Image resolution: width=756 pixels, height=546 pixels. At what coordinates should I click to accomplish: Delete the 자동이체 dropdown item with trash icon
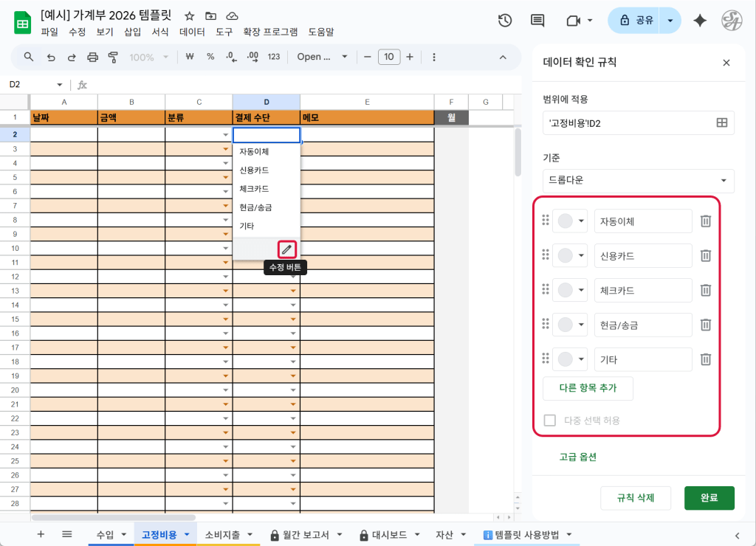pyautogui.click(x=705, y=221)
